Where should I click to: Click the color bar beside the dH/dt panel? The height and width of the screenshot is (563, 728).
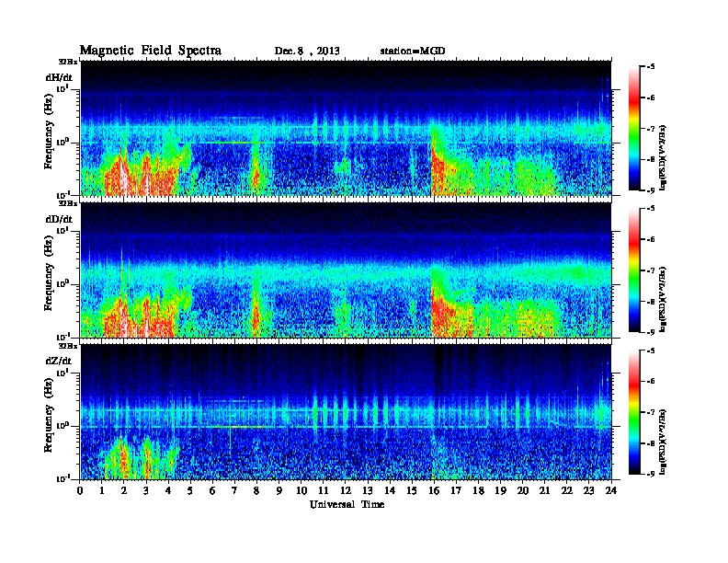(633, 129)
